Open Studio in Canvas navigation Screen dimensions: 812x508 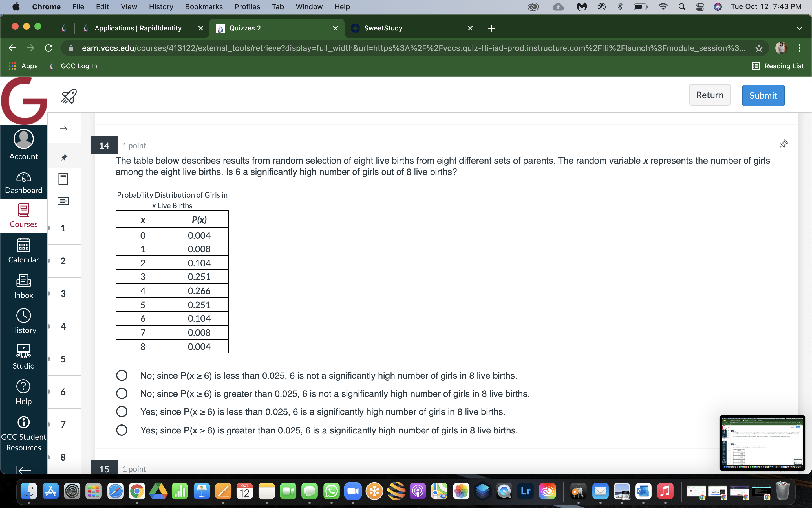tap(23, 356)
